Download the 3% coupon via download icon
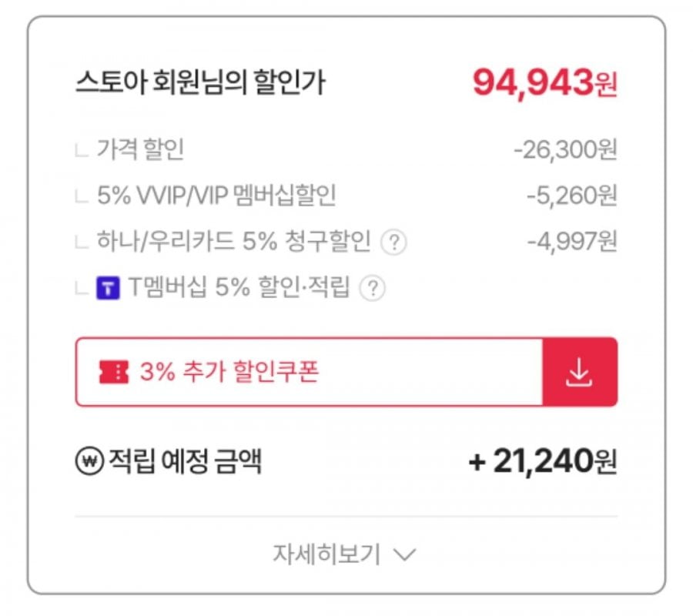693x616 pixels. tap(579, 372)
